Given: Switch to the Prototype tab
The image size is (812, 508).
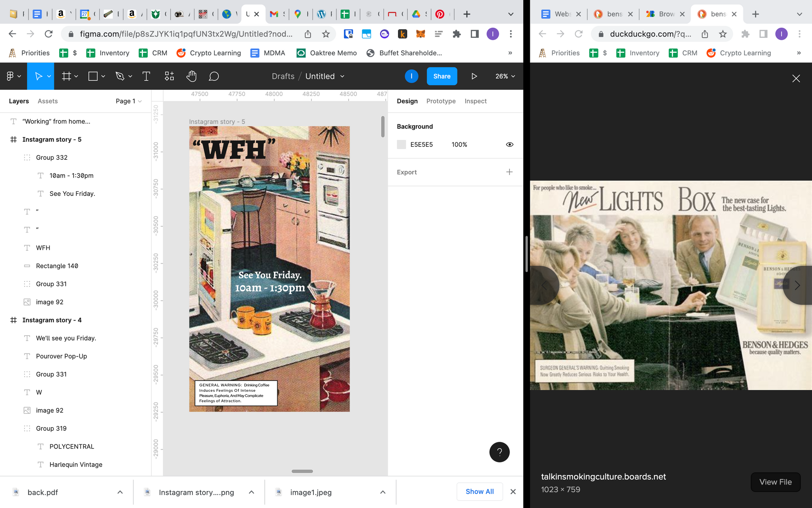Looking at the screenshot, I should click(x=441, y=101).
